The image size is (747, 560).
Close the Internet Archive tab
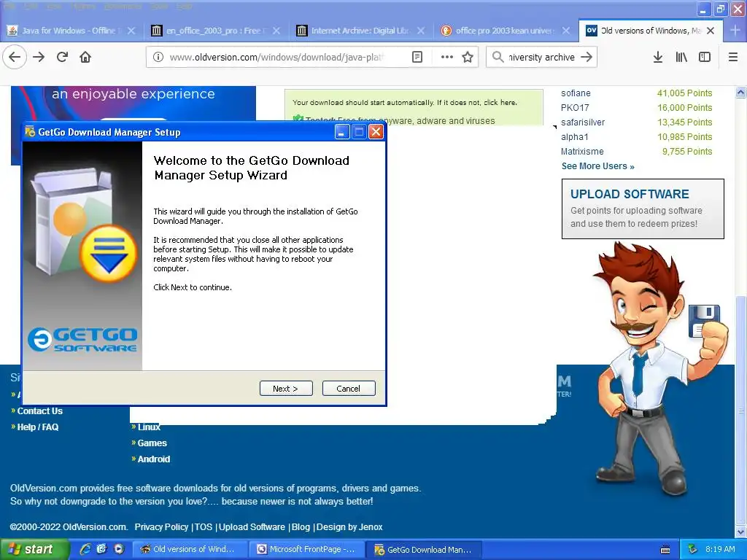point(421,31)
